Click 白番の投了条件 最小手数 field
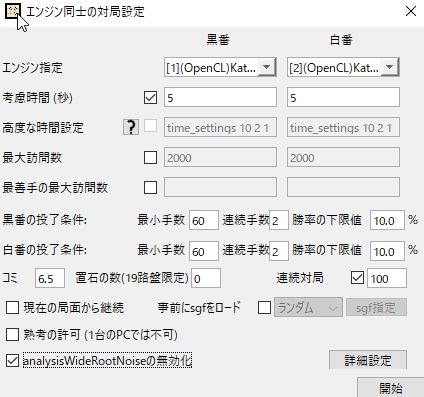This screenshot has width=424, height=397. pyautogui.click(x=204, y=251)
